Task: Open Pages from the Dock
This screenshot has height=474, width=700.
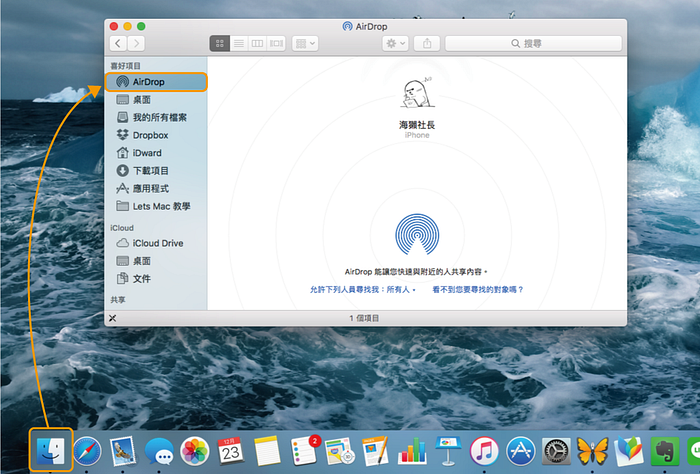Action: pos(375,451)
